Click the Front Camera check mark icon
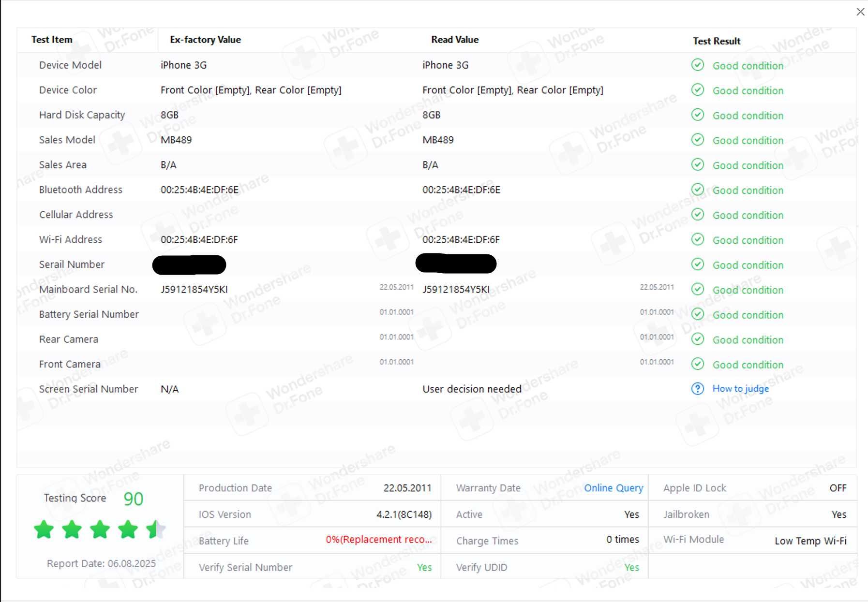The image size is (868, 602). click(x=698, y=364)
